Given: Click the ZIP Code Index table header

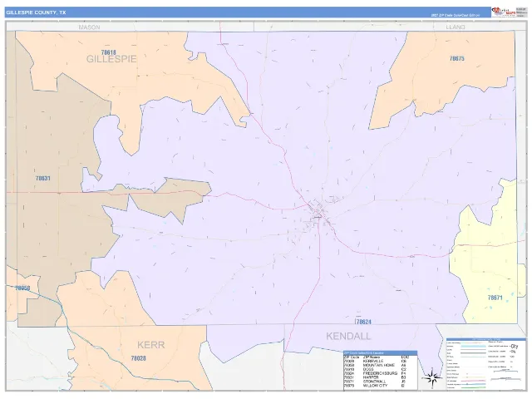Looking at the screenshot, I should [380, 352].
